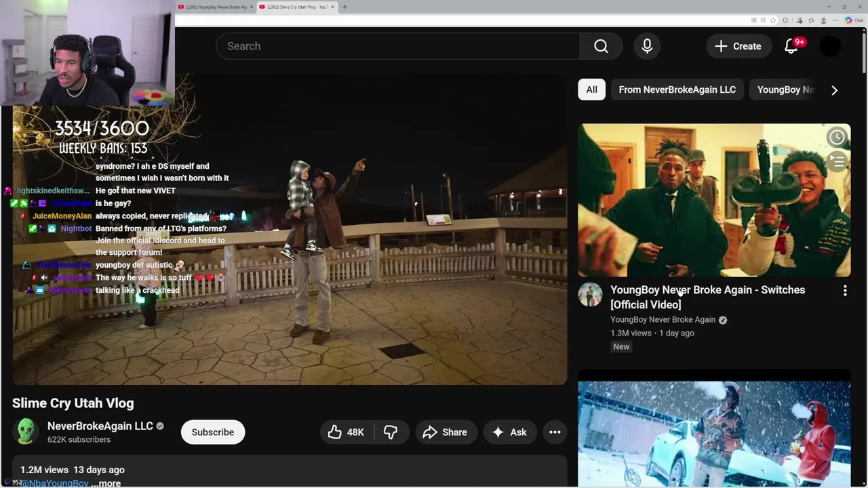Open more actions three-dot menu below video
Viewport: 868px width, 488px height.
click(x=555, y=432)
